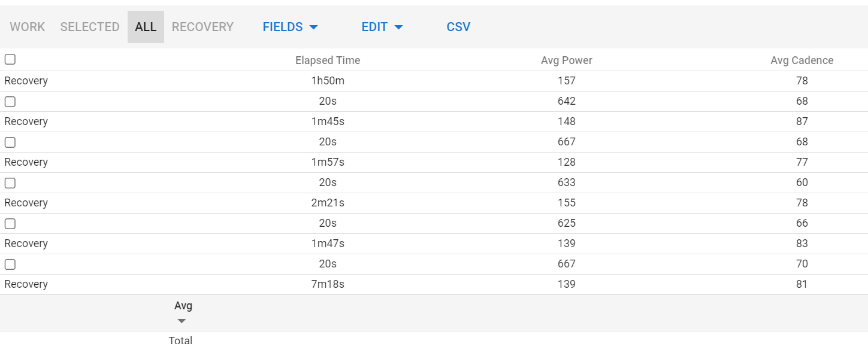Open the FIELDS dropdown menu

point(290,27)
